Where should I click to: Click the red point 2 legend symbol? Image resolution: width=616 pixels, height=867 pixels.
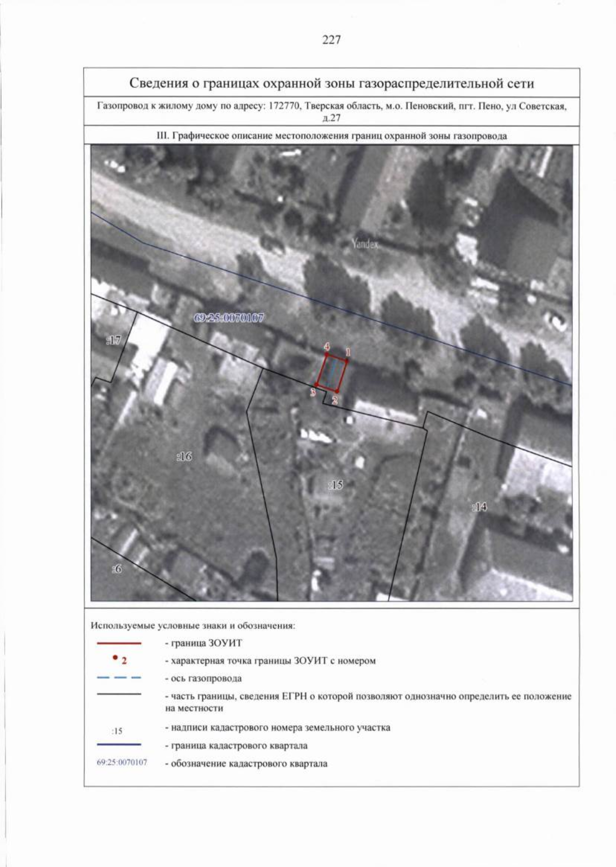tap(120, 659)
